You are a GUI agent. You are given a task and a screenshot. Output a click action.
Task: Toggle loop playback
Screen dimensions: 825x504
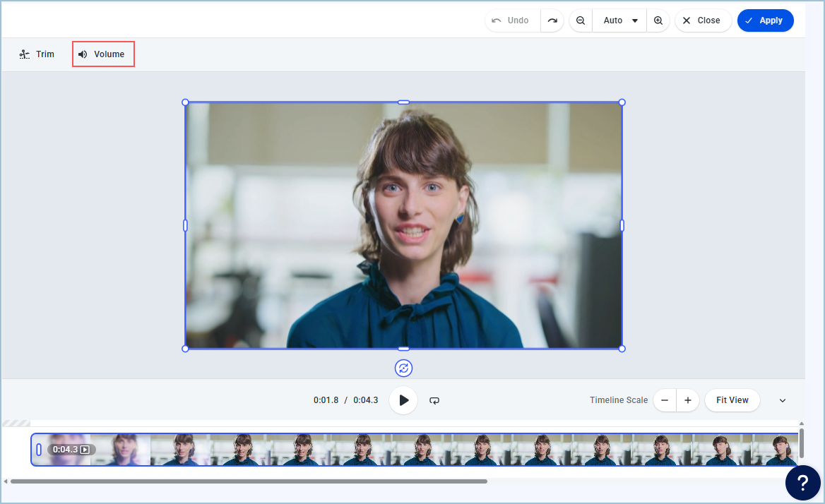click(x=434, y=400)
